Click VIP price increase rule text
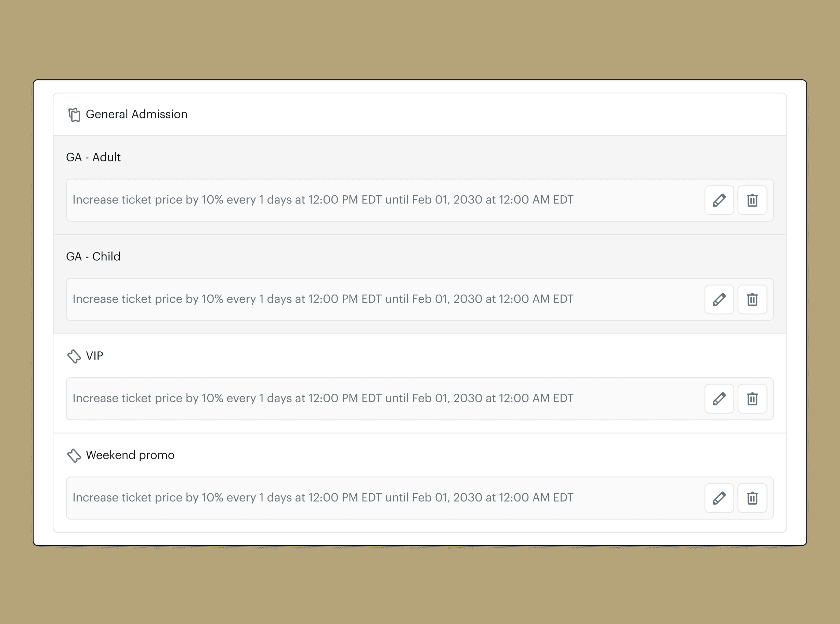Screen dimensions: 840x624 323,399
